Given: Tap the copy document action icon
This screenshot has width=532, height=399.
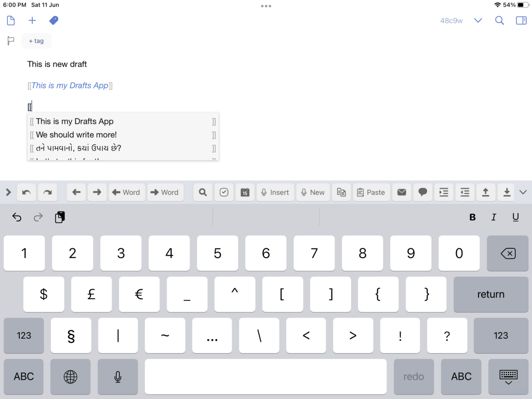Looking at the screenshot, I should 341,192.
